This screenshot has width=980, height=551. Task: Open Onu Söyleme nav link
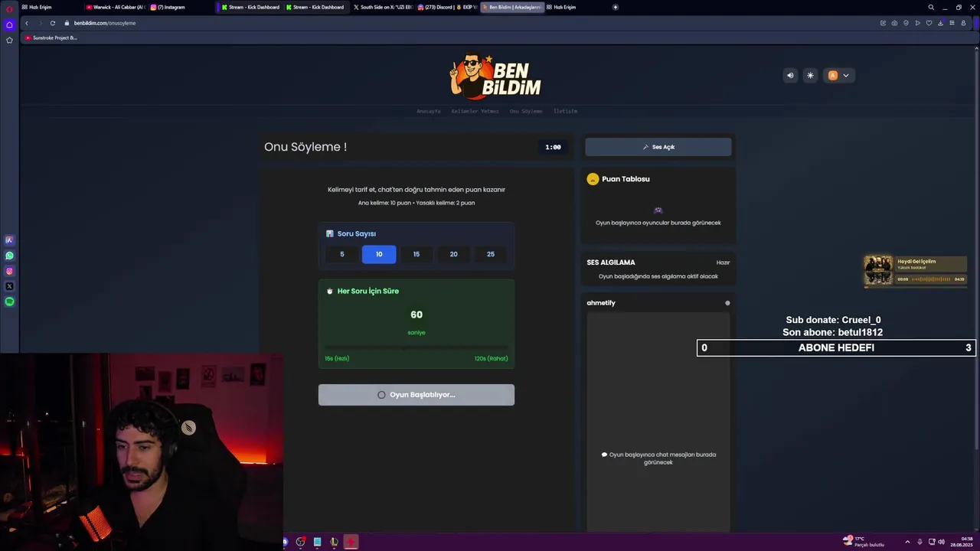[x=526, y=111]
